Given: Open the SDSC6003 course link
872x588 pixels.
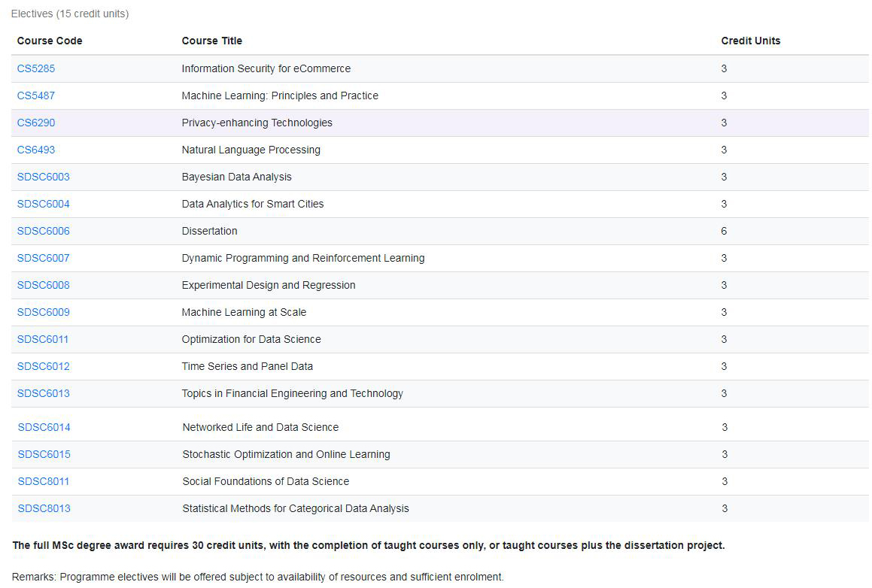Looking at the screenshot, I should click(44, 177).
